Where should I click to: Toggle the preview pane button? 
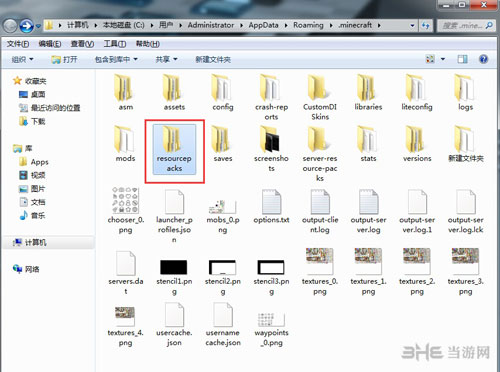point(462,59)
